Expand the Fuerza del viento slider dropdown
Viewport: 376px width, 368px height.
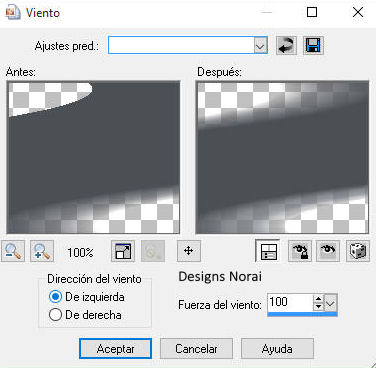tap(331, 303)
